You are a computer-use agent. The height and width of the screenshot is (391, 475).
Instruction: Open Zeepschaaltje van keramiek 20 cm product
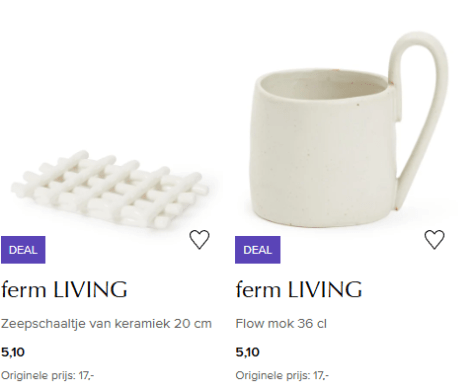[x=106, y=324]
